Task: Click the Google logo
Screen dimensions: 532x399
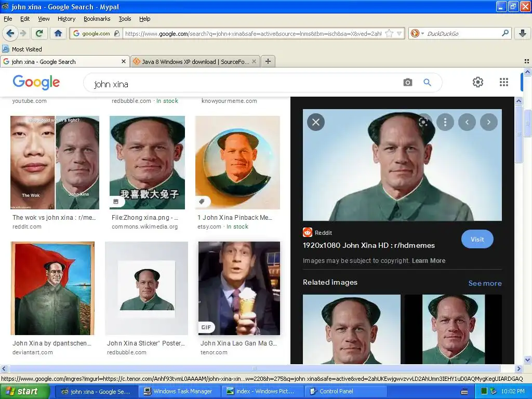Action: pyautogui.click(x=36, y=83)
